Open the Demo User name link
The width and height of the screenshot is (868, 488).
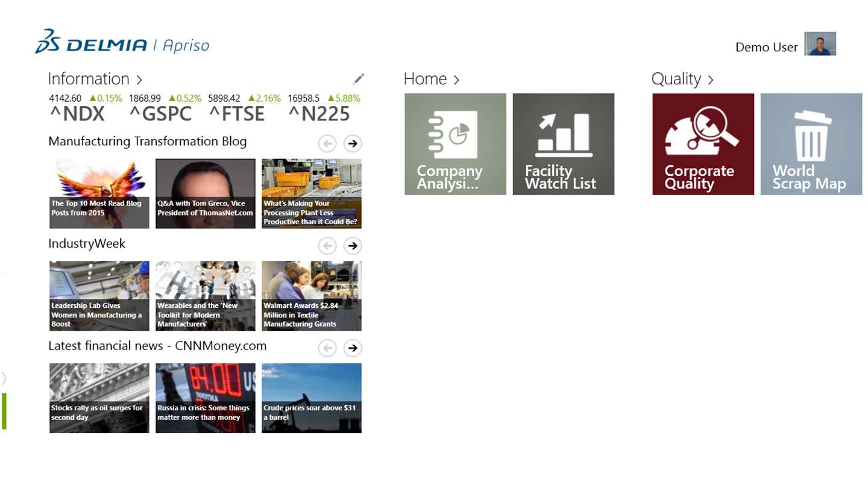coord(766,47)
